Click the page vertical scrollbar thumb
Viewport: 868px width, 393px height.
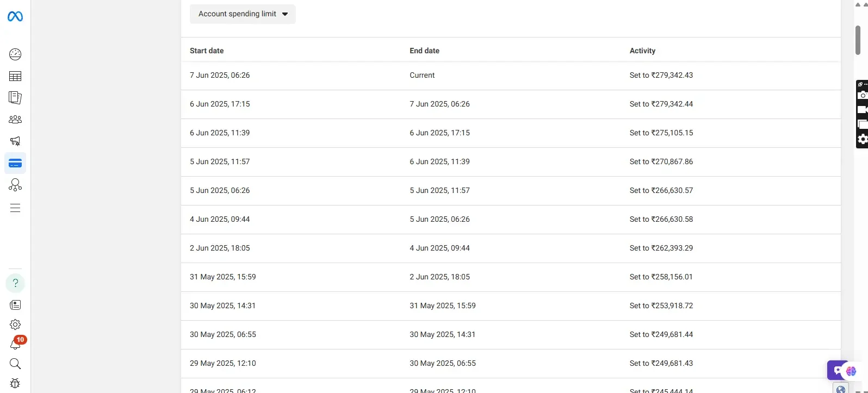[x=858, y=39]
